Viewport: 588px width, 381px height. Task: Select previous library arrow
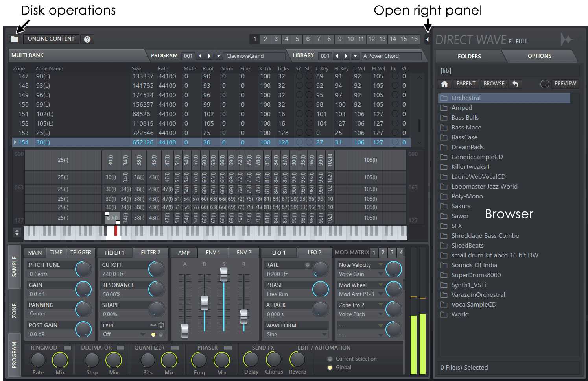[337, 56]
